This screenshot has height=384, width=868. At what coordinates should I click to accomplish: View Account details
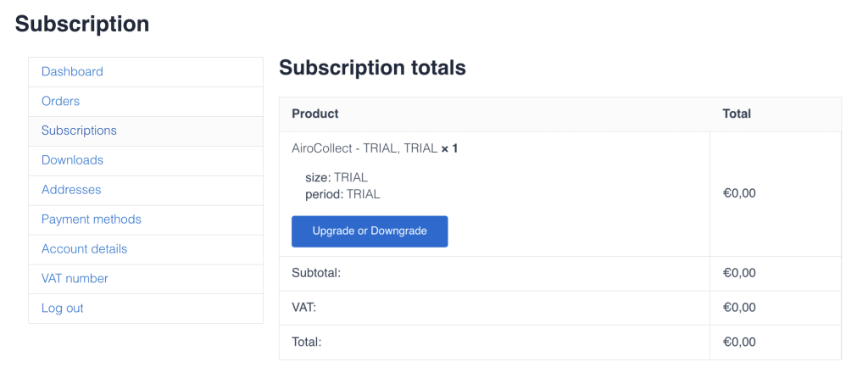click(x=84, y=249)
